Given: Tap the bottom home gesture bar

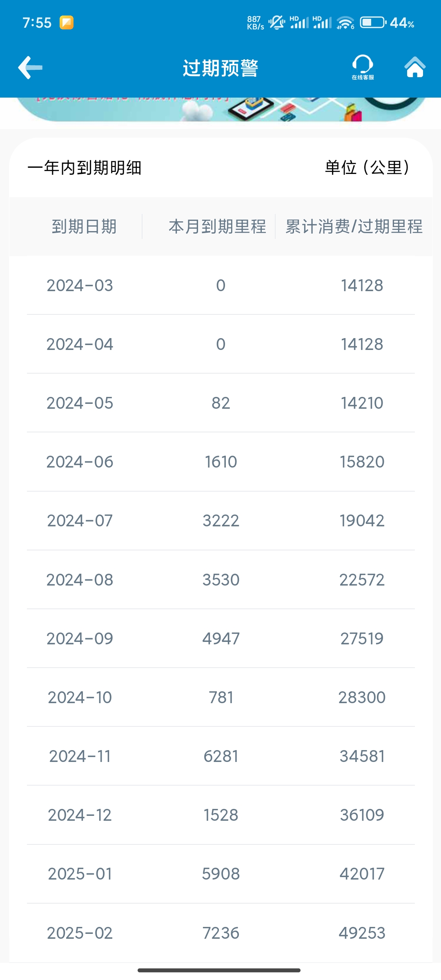Looking at the screenshot, I should [219, 970].
